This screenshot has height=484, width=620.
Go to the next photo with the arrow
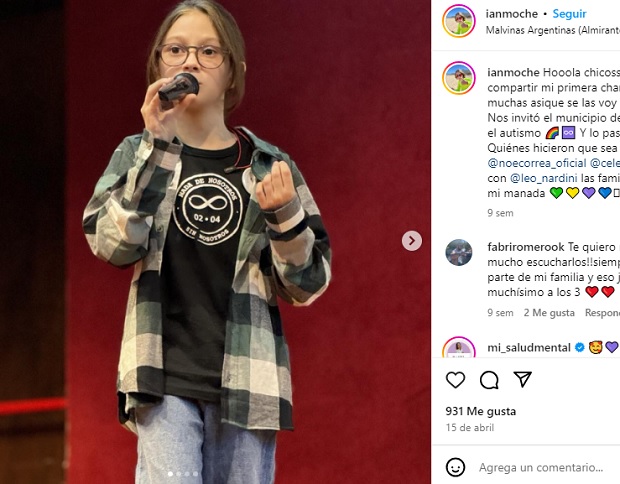click(412, 241)
